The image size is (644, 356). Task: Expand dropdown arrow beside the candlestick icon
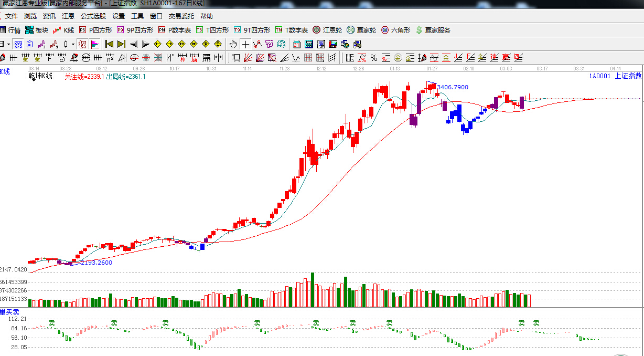[x=73, y=44]
